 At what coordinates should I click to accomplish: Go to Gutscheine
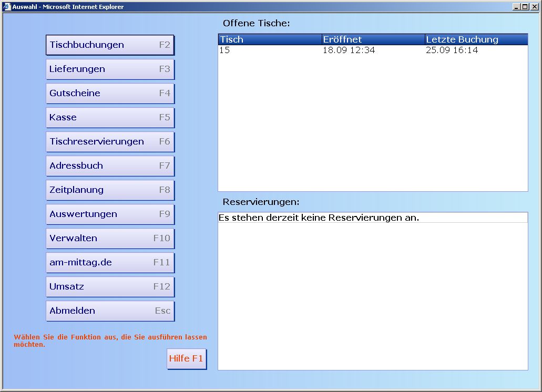(110, 94)
